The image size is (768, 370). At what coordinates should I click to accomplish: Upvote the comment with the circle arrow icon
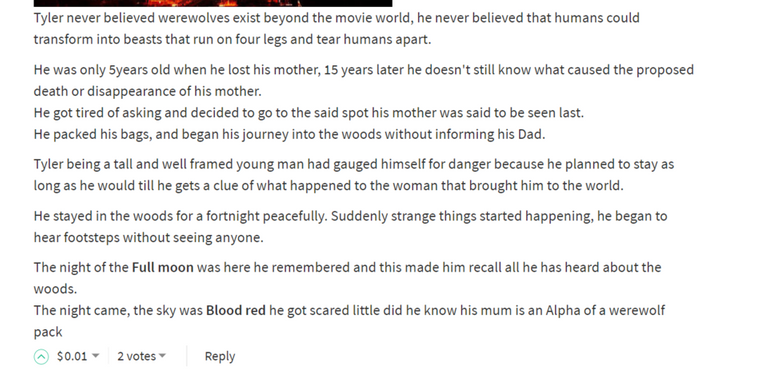[41, 356]
